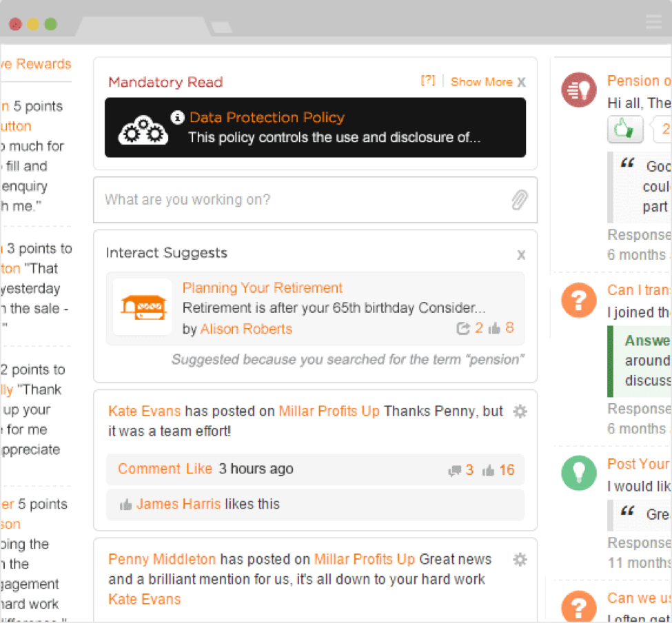Click the new tab button
Viewport: 672px width, 623px height.
(221, 28)
